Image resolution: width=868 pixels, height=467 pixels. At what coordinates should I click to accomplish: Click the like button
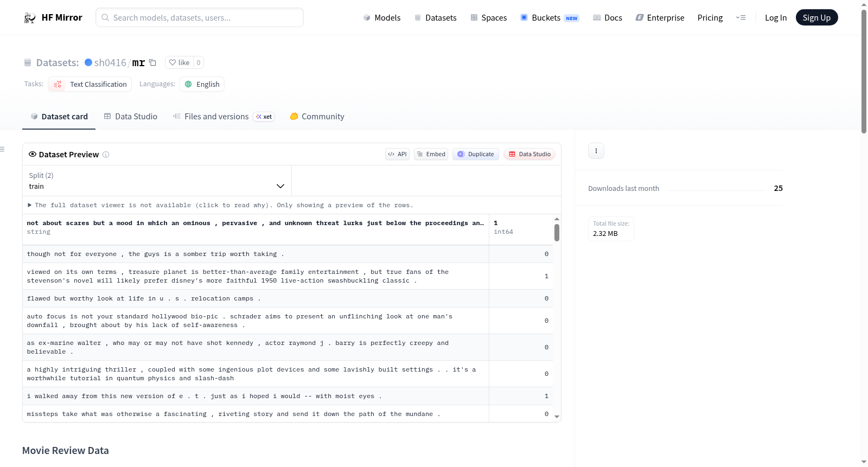click(x=179, y=62)
